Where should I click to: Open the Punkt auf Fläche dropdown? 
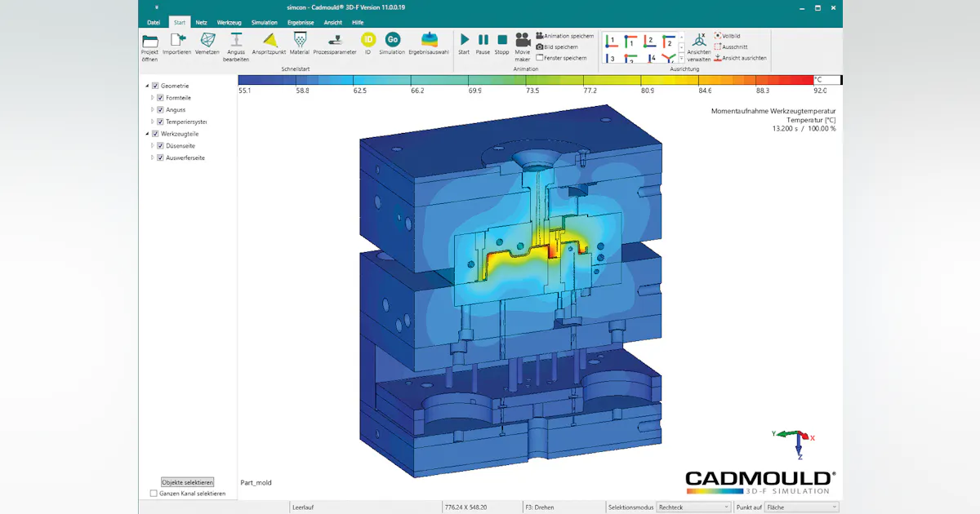(800, 507)
